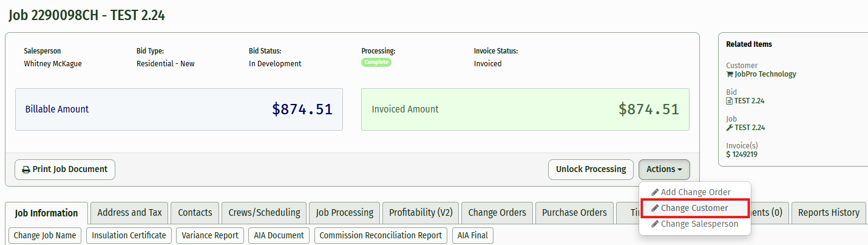View the Reports History tab

(829, 213)
